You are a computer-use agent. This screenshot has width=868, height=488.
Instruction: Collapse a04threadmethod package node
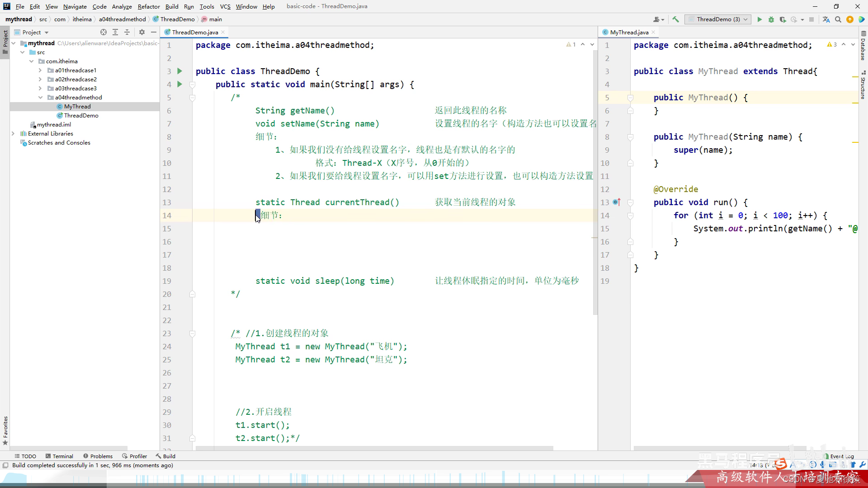pos(40,98)
